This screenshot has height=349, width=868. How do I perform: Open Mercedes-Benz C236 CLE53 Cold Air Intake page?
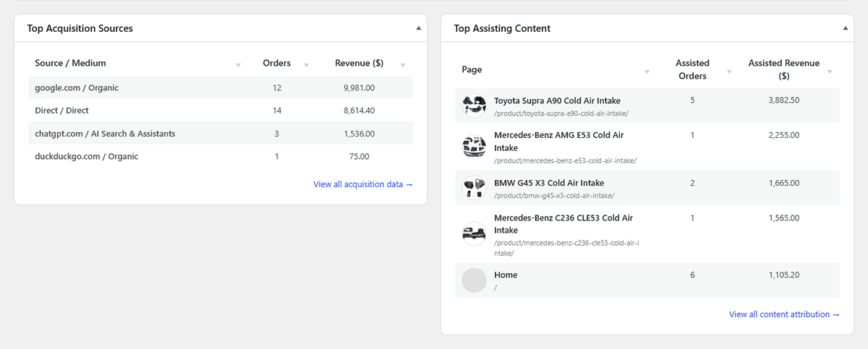563,223
